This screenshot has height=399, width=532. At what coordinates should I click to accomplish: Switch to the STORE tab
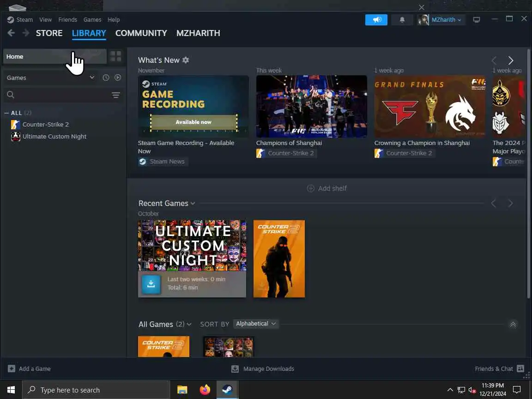(x=49, y=33)
